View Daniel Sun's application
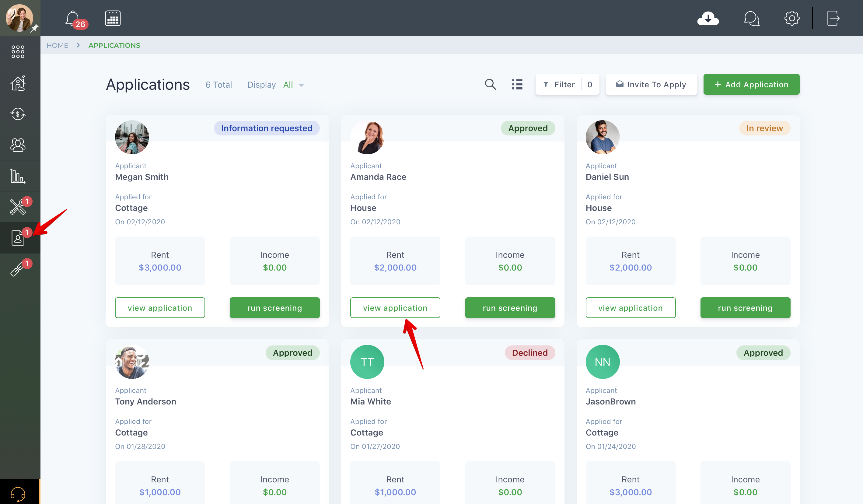 [x=631, y=308]
